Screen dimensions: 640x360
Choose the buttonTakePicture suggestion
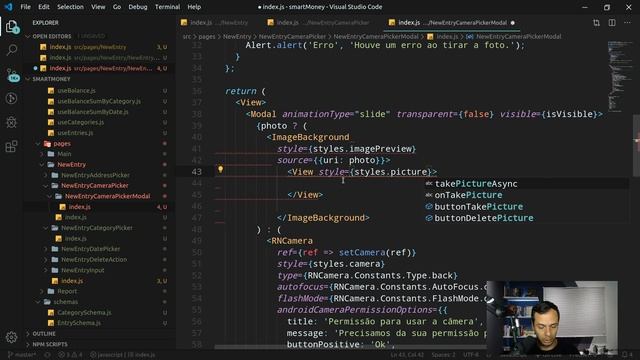tap(526, 207)
